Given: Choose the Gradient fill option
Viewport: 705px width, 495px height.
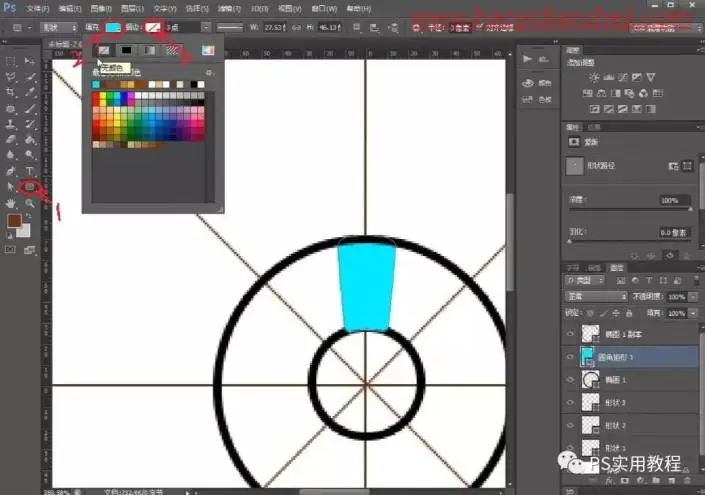Looking at the screenshot, I should [149, 50].
